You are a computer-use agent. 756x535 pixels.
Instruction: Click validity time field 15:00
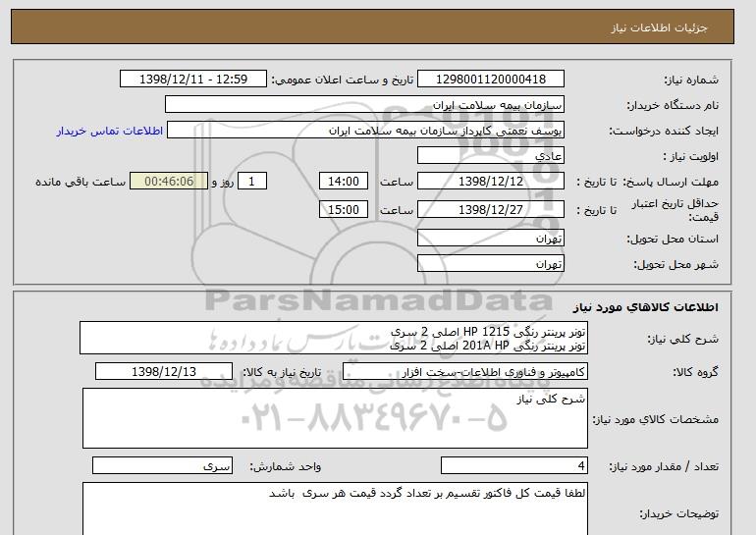tap(344, 210)
